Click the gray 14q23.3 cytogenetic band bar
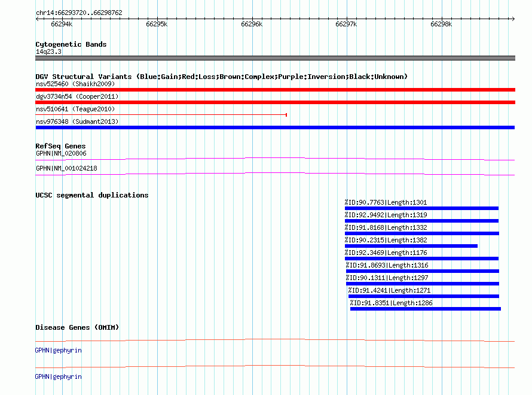 [x=275, y=58]
